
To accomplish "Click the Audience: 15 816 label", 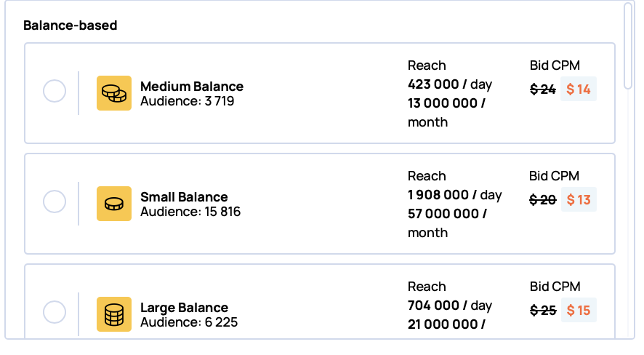I will [190, 212].
